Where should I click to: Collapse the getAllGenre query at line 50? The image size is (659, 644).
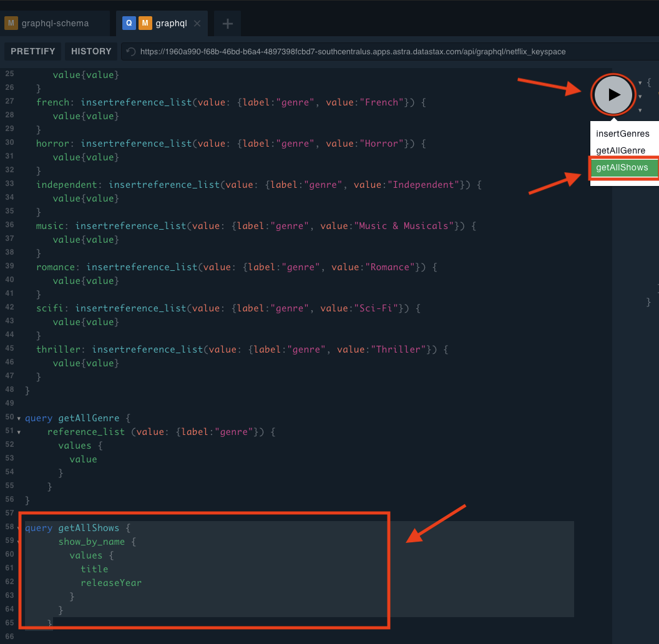(x=19, y=419)
